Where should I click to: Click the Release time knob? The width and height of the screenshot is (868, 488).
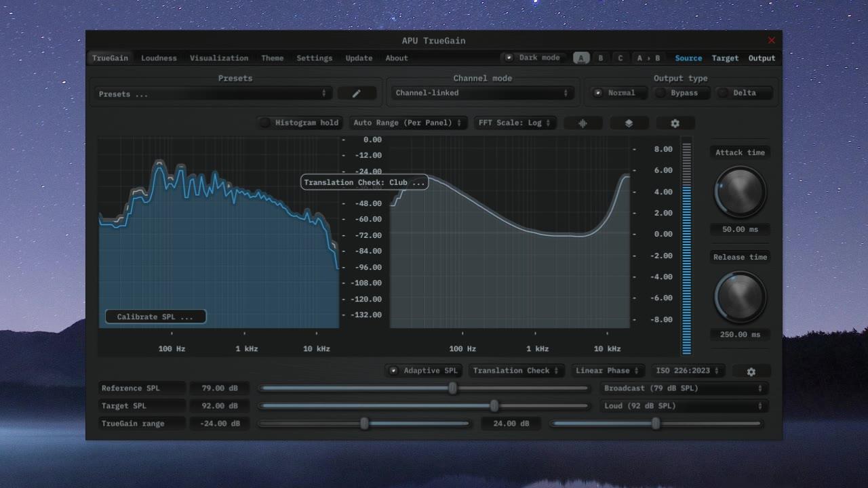tap(740, 297)
